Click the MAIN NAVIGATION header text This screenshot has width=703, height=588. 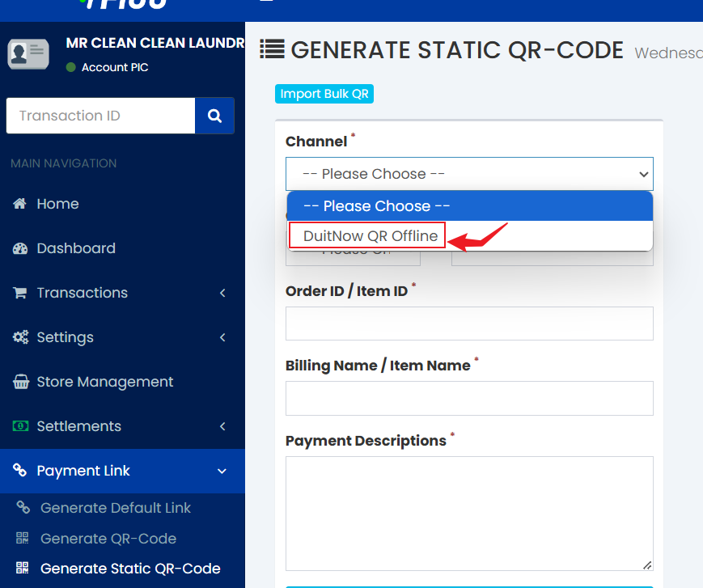[x=64, y=163]
